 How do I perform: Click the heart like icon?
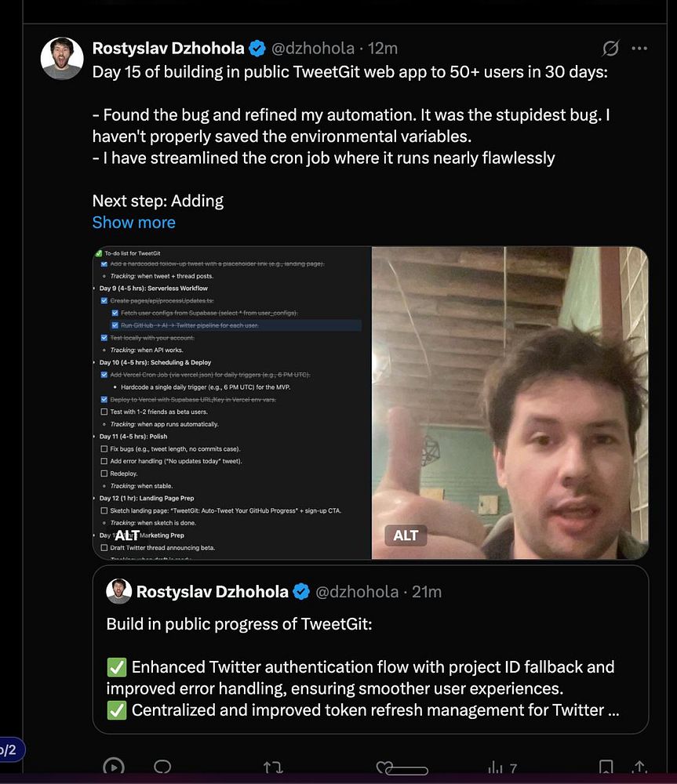[384, 768]
